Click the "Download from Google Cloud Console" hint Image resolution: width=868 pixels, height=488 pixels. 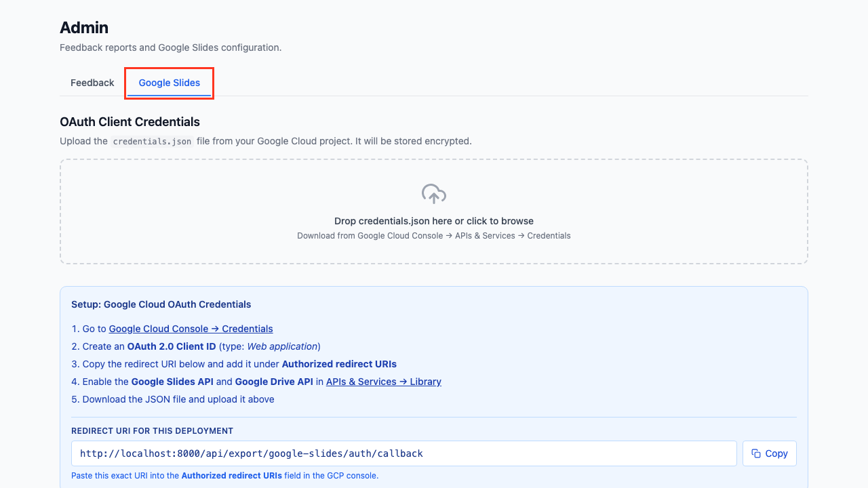(x=434, y=236)
